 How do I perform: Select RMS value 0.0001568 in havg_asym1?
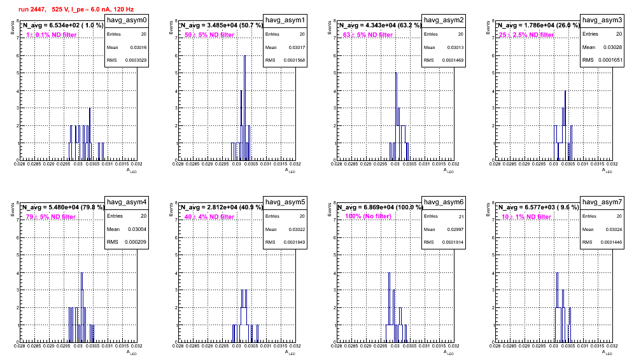294,60
